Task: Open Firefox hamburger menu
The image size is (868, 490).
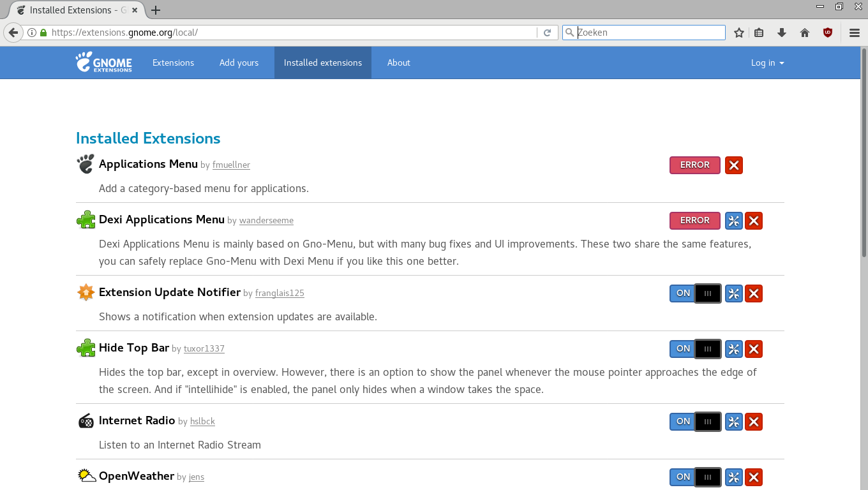Action: tap(855, 33)
